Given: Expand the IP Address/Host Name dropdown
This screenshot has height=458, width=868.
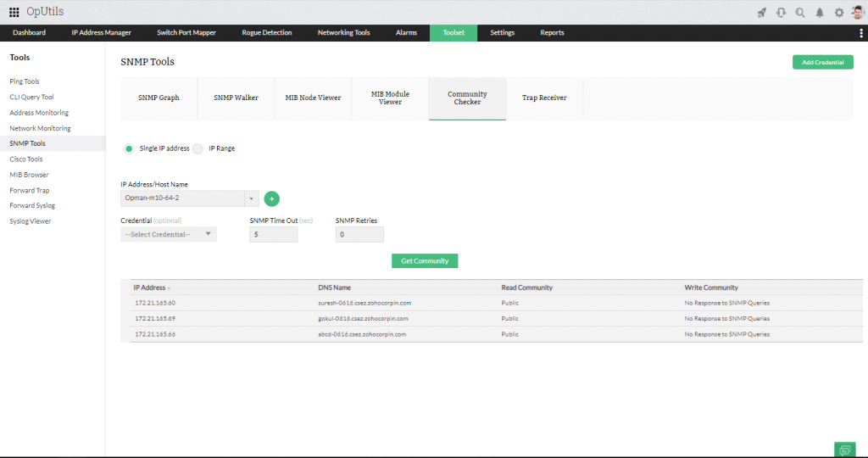Looking at the screenshot, I should (x=251, y=198).
